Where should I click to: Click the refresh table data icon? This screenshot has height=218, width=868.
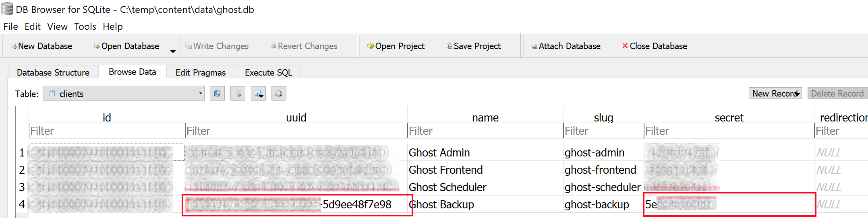click(217, 94)
